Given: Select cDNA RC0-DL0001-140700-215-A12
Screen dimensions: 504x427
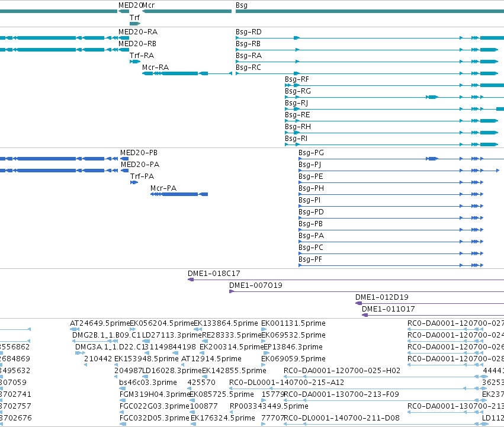Looking at the screenshot, I should tap(287, 383).
